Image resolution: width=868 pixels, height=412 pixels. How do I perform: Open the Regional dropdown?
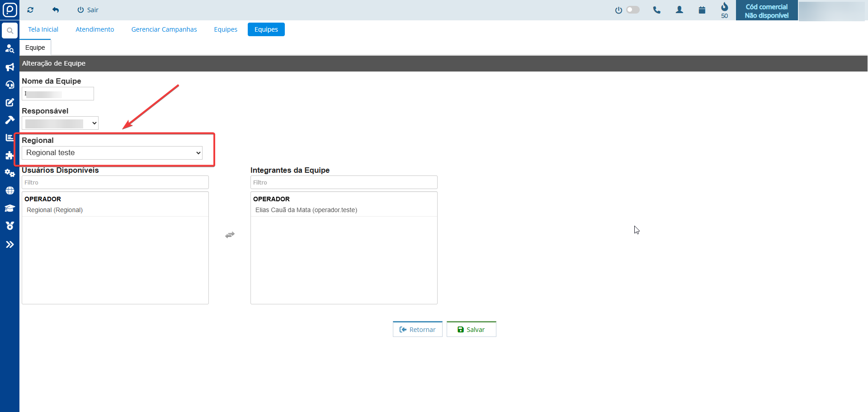[112, 153]
